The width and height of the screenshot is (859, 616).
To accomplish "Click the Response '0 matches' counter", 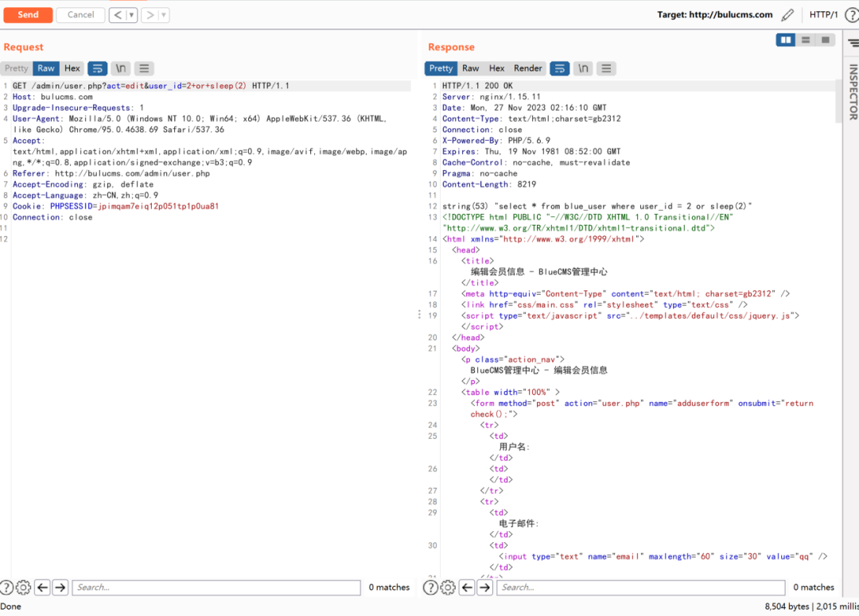I will coord(814,587).
